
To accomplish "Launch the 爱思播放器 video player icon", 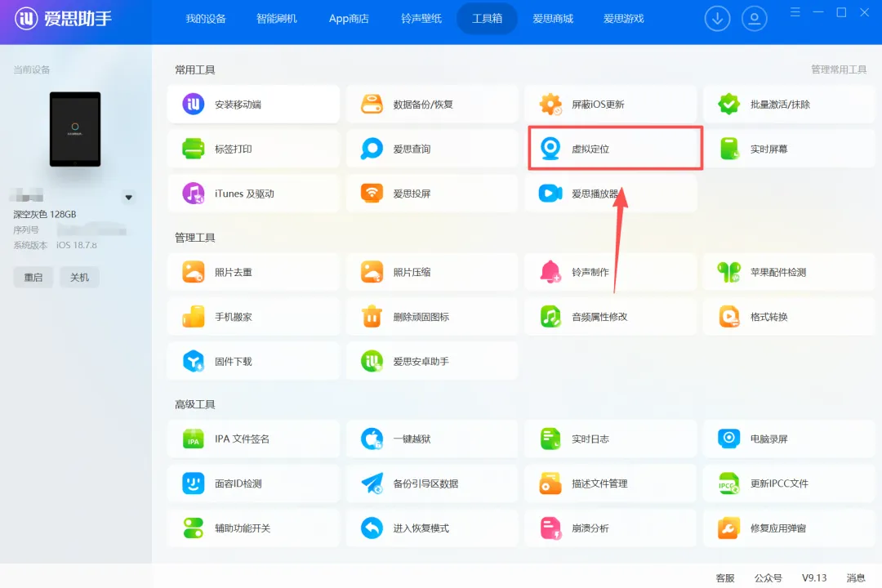I will point(550,194).
